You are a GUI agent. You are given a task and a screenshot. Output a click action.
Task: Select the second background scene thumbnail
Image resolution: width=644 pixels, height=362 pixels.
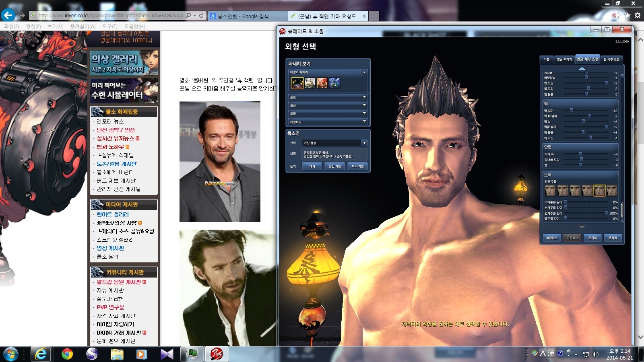tap(310, 83)
